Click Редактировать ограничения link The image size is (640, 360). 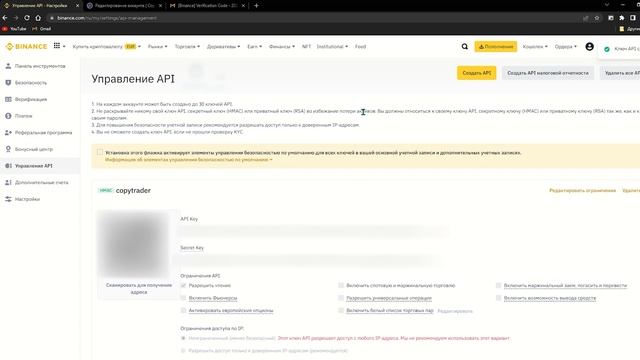click(x=582, y=191)
